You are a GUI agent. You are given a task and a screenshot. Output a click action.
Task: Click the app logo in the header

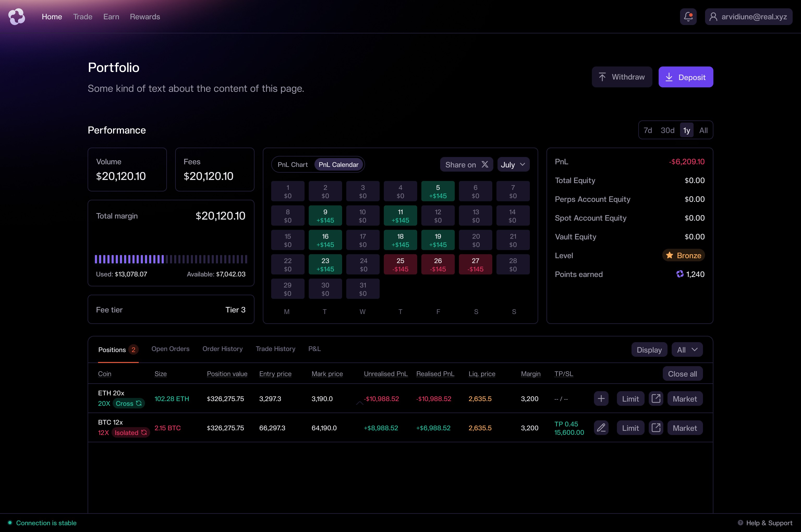point(17,17)
